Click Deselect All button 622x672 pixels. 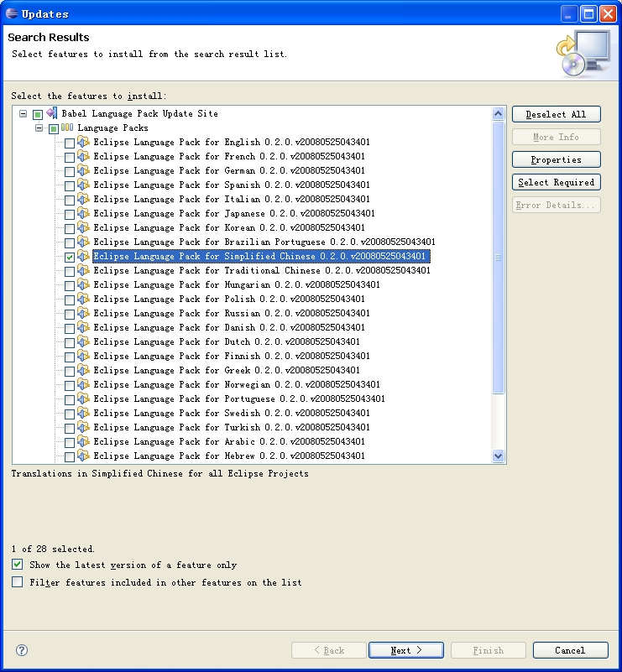(556, 114)
